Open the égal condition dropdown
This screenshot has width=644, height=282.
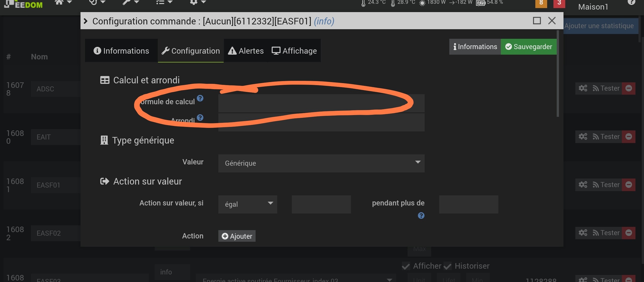coord(248,204)
